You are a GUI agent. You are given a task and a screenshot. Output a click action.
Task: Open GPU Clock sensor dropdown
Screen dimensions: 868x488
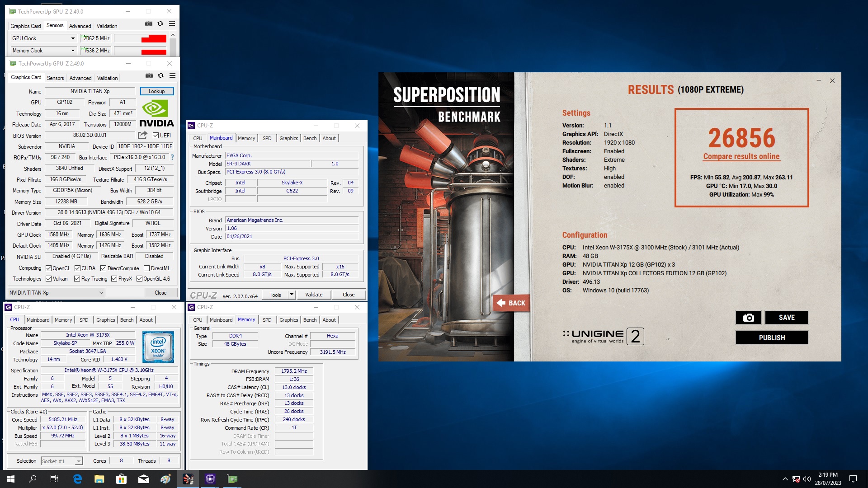tap(73, 38)
